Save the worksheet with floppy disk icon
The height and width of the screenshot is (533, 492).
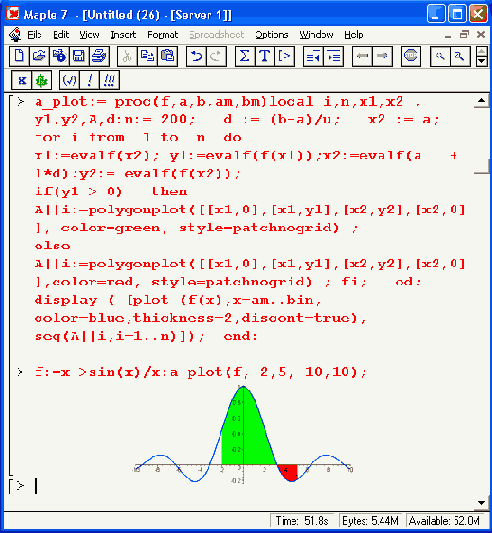(80, 56)
